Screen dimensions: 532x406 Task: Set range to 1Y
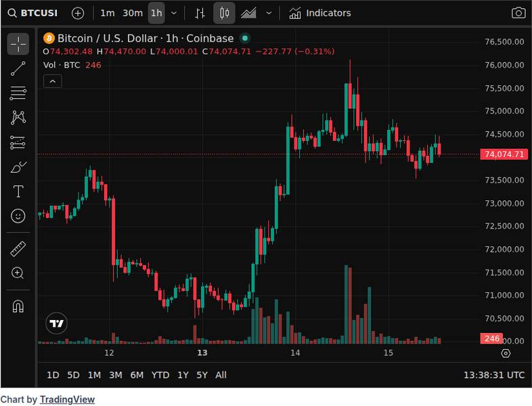point(183,375)
